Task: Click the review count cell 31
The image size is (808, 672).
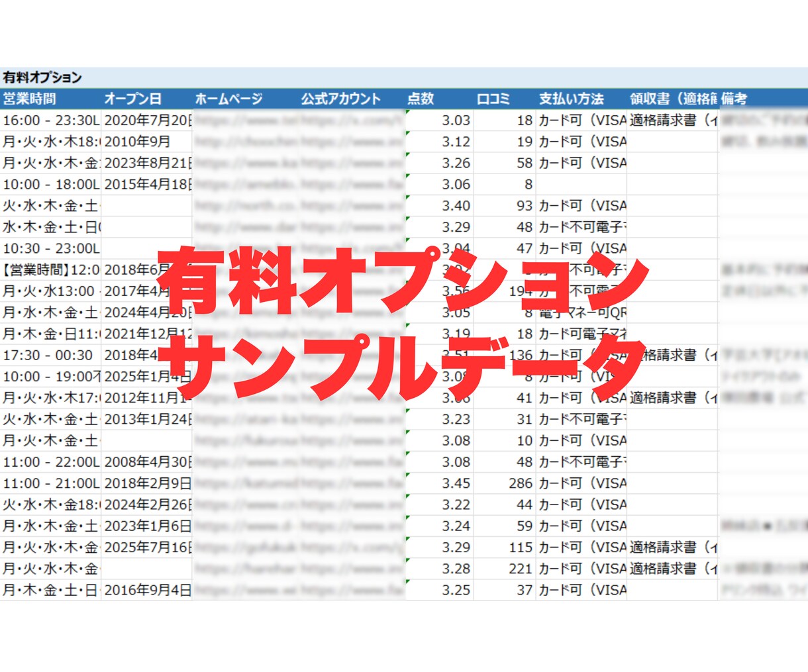Action: [505, 419]
